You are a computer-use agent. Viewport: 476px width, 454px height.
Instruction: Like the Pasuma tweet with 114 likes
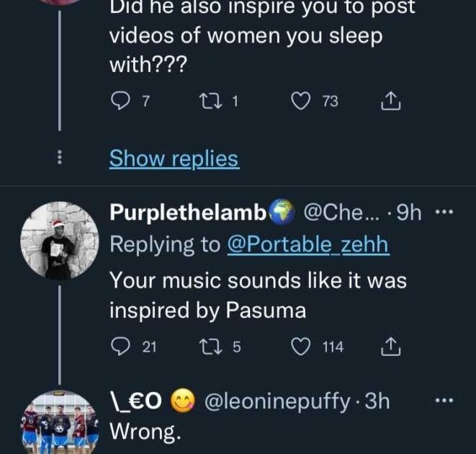(x=300, y=347)
